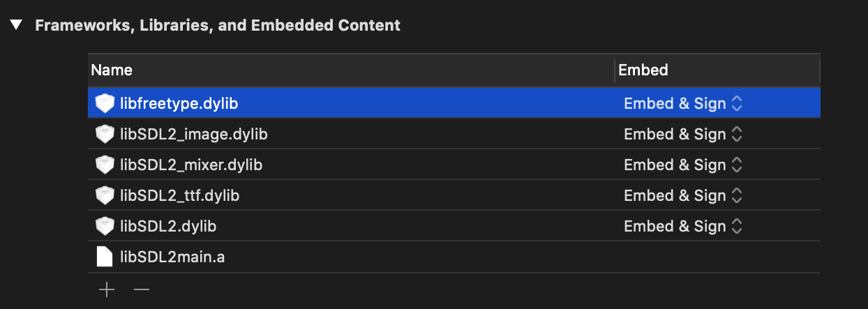The width and height of the screenshot is (868, 309).
Task: Open Embed dropdown for libSDL2_image.dylib
Action: click(x=682, y=135)
